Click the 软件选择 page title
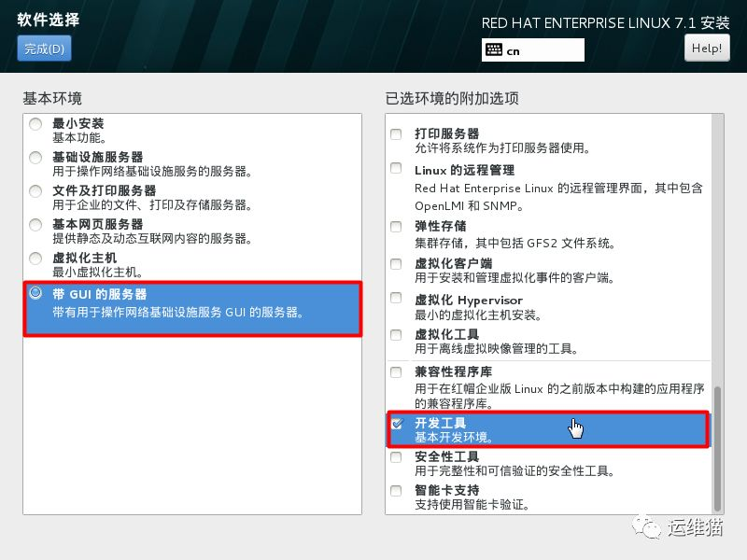 (x=49, y=20)
